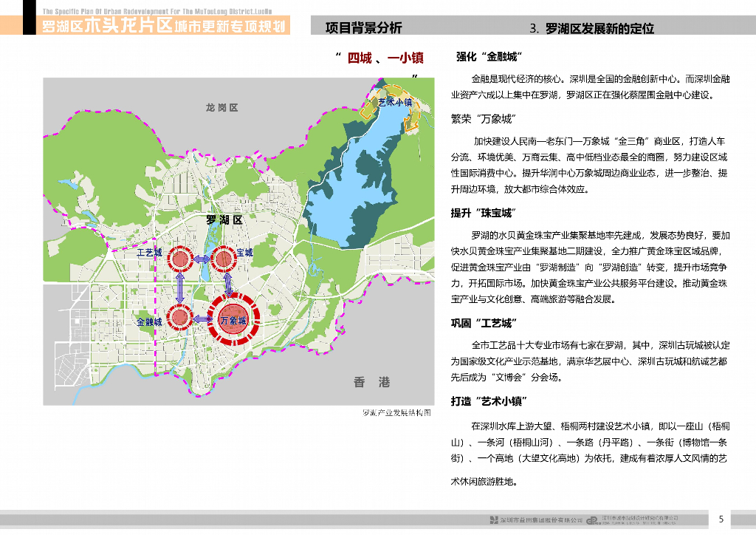Viewport: 756px width, 535px height.
Task: Click the 金融城 label on the map
Action: [x=149, y=321]
